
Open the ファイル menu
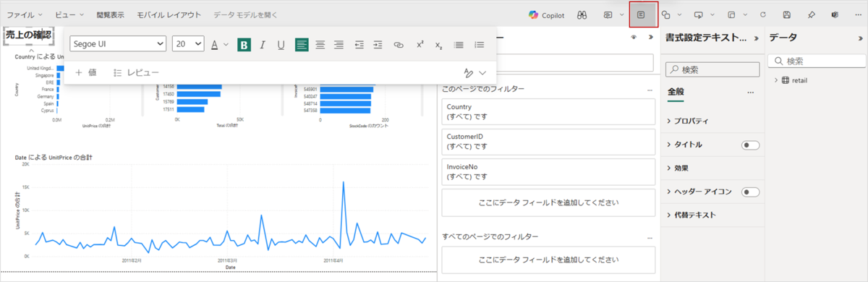point(25,14)
